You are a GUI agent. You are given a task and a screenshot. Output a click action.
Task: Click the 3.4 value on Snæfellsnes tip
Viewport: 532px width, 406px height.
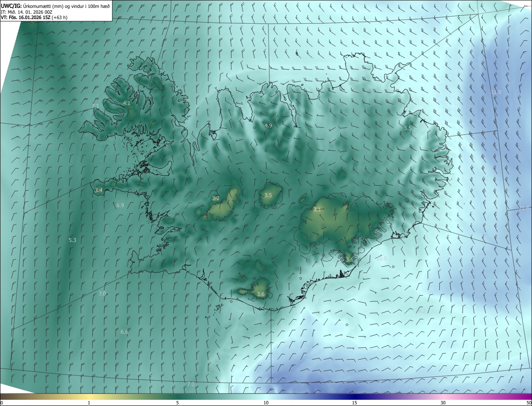(99, 191)
